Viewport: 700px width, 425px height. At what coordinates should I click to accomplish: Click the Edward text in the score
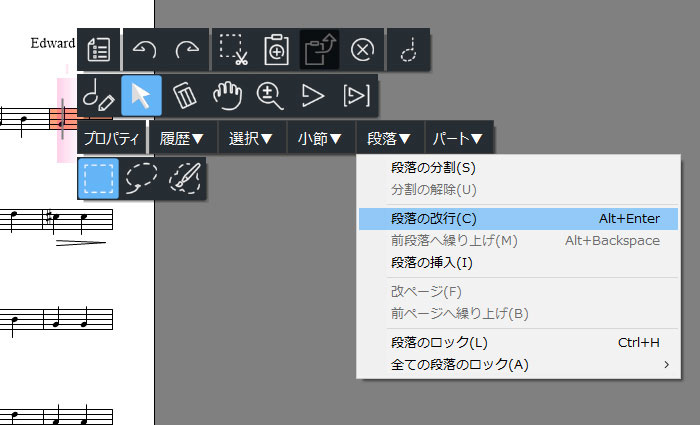coord(53,43)
